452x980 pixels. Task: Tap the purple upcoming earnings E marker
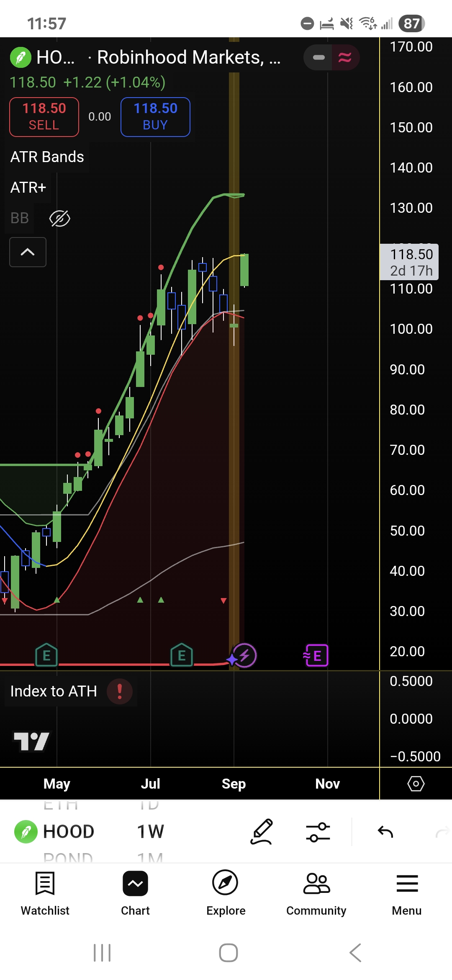coord(316,655)
